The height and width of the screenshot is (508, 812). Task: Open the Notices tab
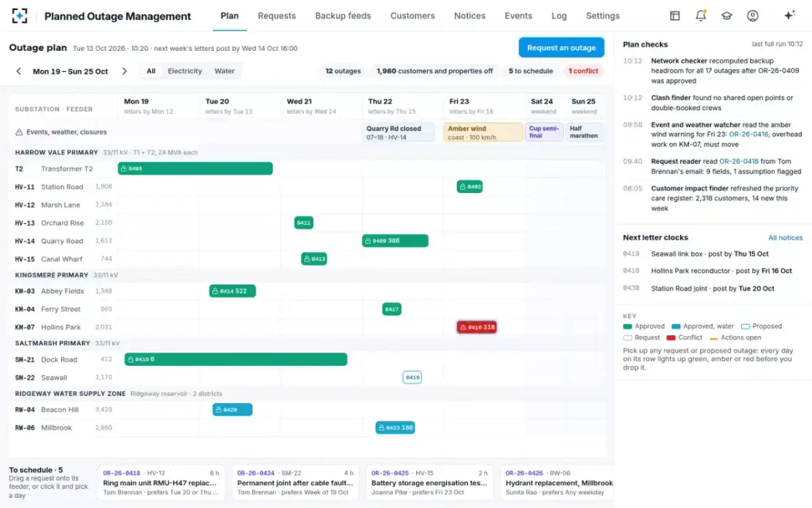click(x=470, y=16)
